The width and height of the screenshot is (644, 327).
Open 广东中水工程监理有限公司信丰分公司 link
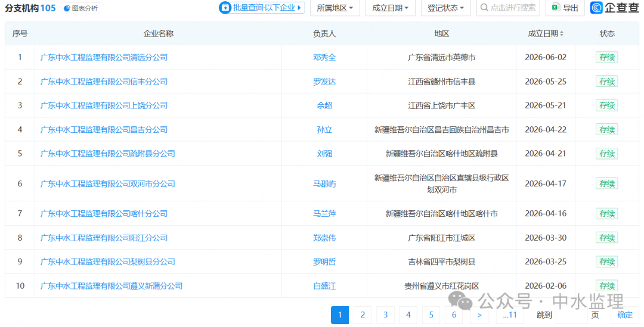pyautogui.click(x=104, y=82)
